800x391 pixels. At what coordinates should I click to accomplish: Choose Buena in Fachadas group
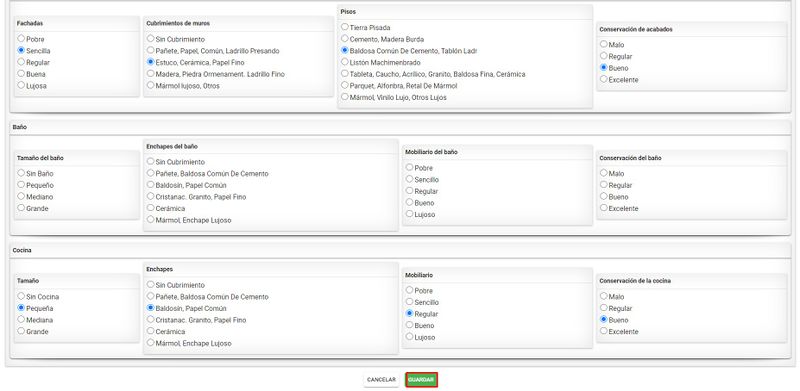(x=21, y=74)
